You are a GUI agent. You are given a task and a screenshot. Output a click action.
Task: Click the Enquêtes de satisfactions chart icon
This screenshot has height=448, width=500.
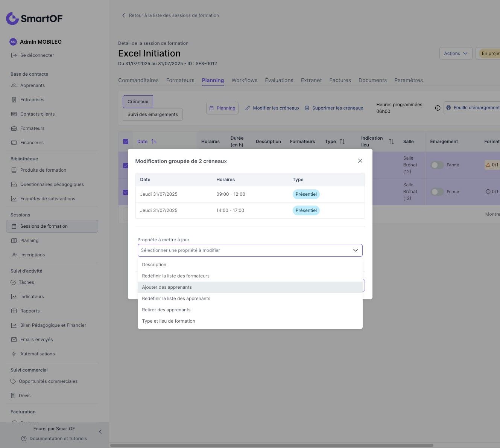click(14, 199)
